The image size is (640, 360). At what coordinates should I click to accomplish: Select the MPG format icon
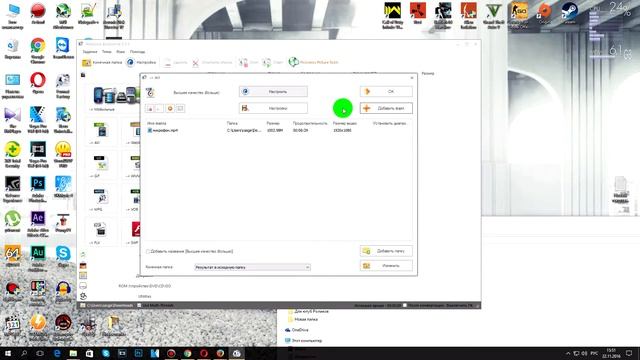point(100,200)
